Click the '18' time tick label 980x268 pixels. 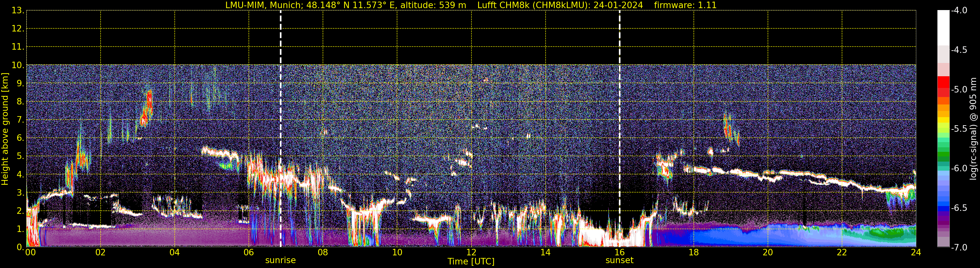click(694, 252)
